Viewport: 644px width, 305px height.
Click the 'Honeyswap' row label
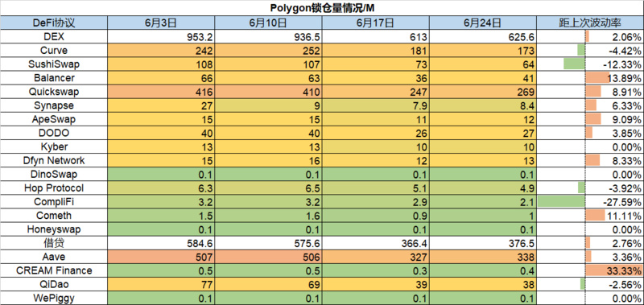[54, 229]
